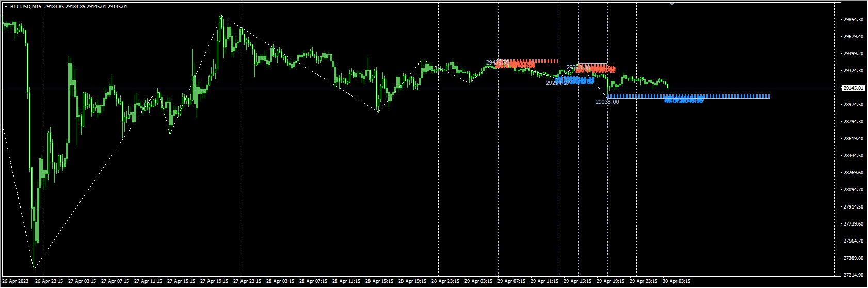Click time axis label 29 Apr 03:15

478,282
